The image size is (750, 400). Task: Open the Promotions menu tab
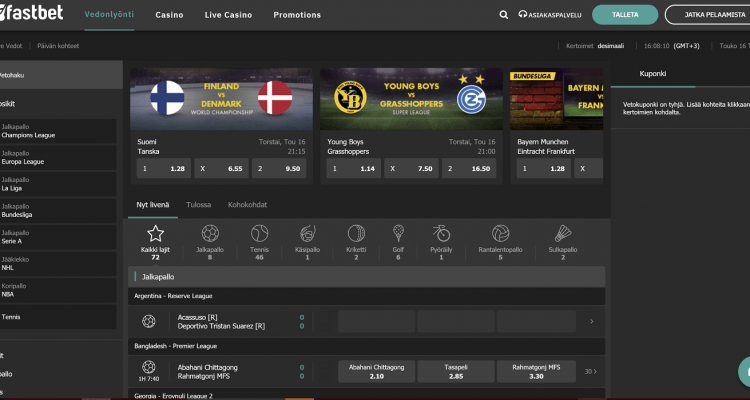click(297, 15)
